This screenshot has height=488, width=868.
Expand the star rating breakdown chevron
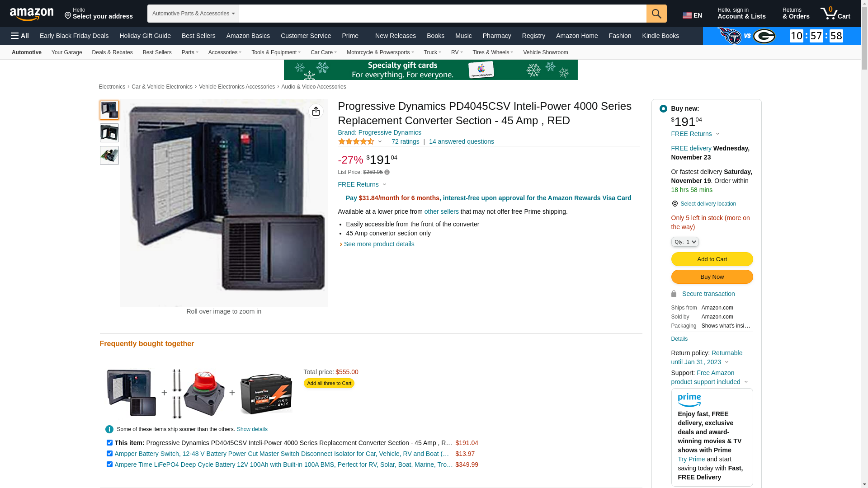[380, 142]
